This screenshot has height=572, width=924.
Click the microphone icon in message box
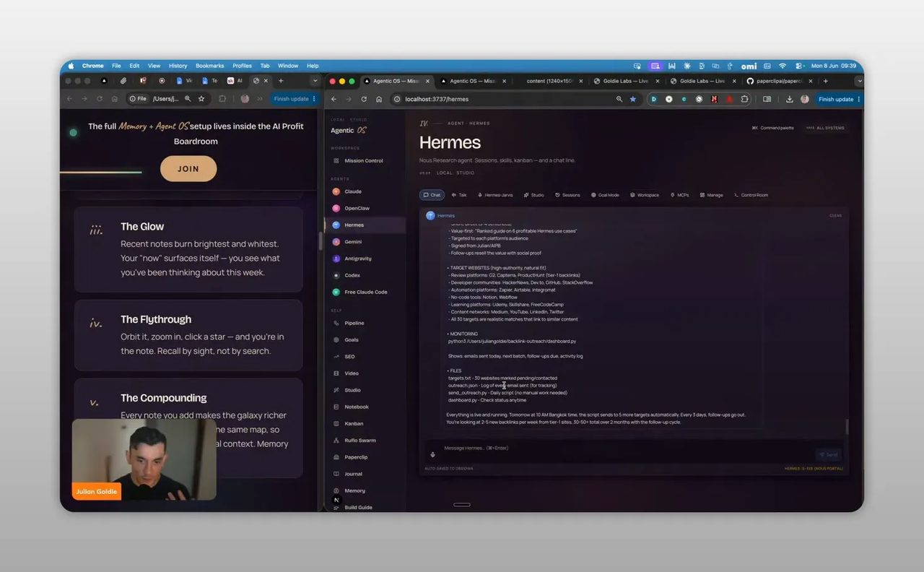[432, 454]
